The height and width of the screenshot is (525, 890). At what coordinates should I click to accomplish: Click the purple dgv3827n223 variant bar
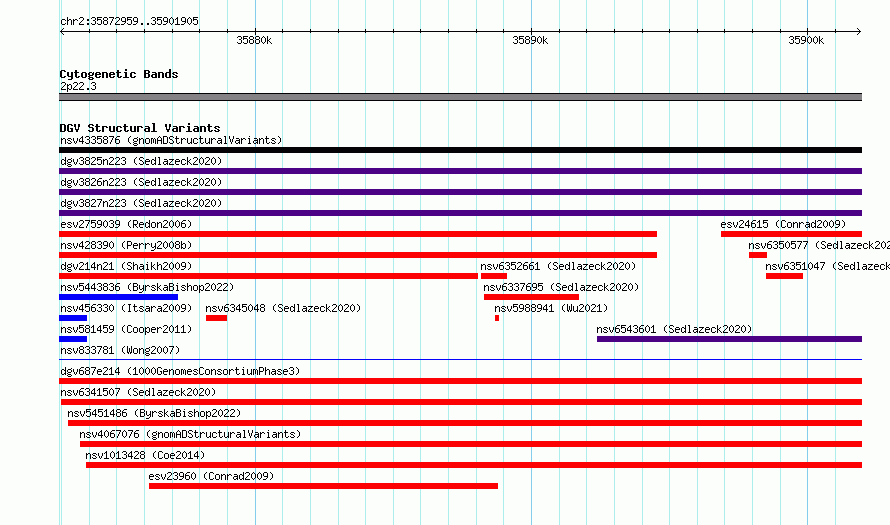tap(460, 213)
